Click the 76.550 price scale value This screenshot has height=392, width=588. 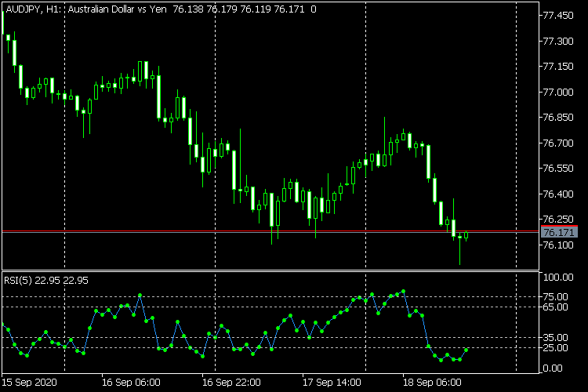tap(558, 169)
